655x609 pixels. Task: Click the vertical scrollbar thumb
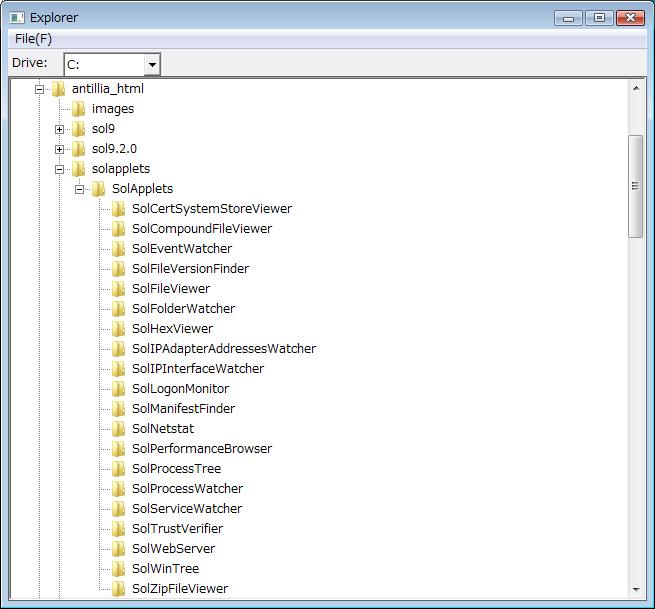coord(635,186)
